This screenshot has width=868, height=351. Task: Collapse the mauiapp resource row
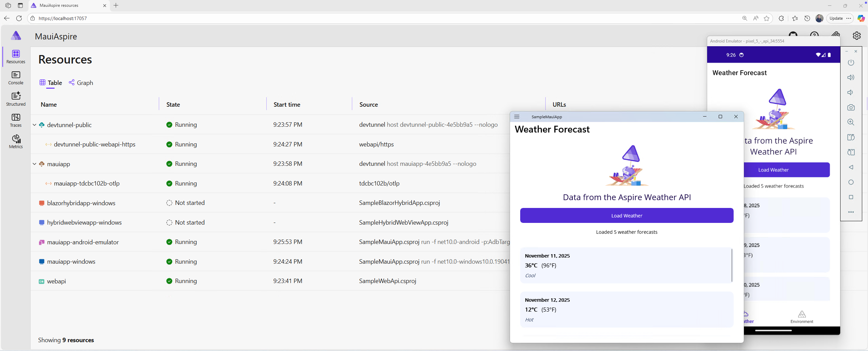pyautogui.click(x=34, y=164)
